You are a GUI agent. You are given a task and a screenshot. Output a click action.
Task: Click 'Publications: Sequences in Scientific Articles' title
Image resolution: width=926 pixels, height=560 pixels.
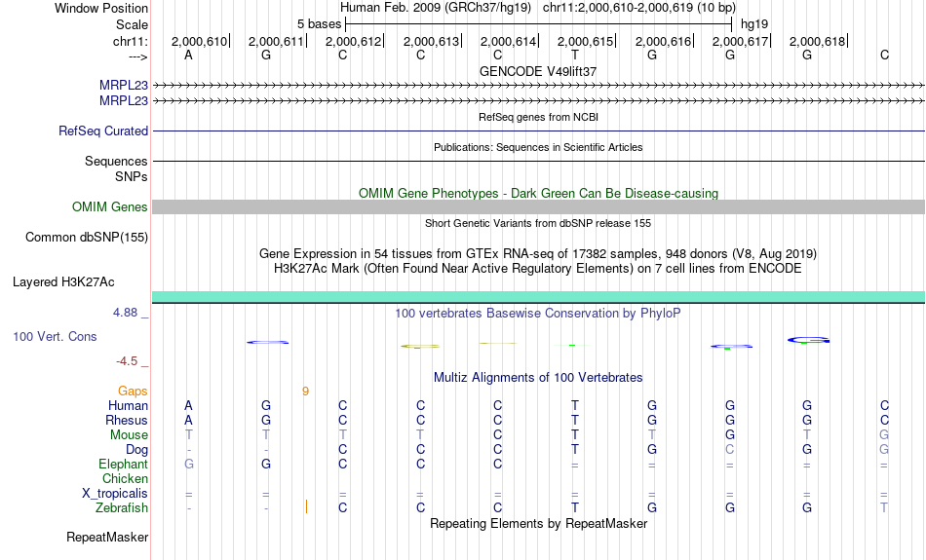point(538,147)
